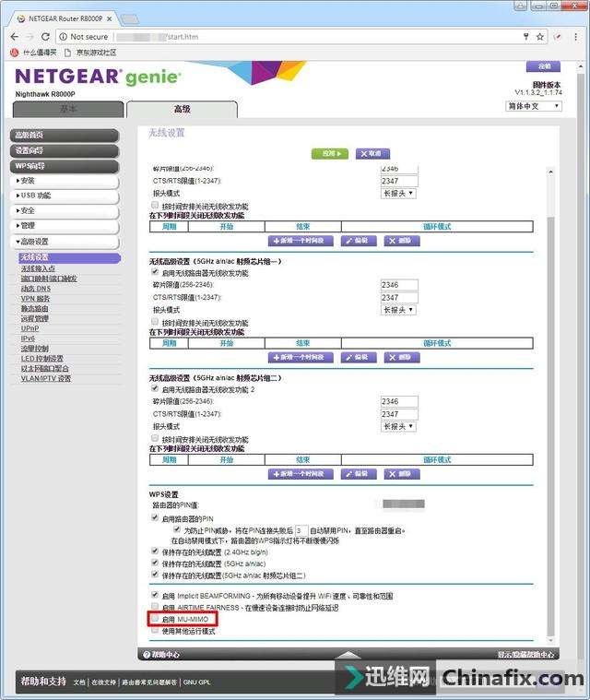Open the 京东游戏社区 bookmark

pyautogui.click(x=90, y=53)
